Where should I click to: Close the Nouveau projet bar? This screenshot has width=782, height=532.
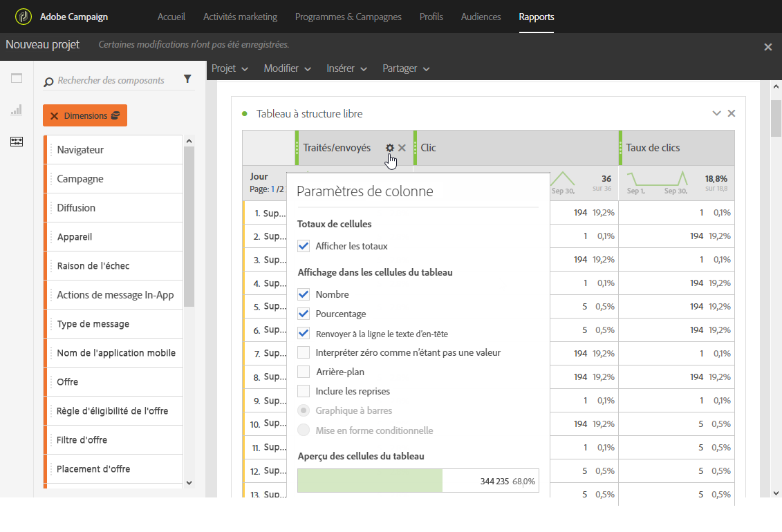click(x=767, y=47)
